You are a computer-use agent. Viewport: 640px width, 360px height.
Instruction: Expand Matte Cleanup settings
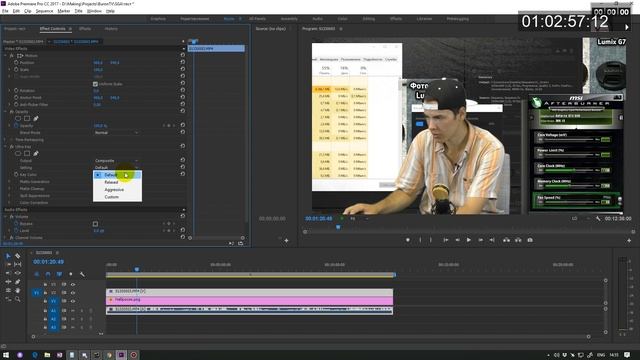point(9,189)
